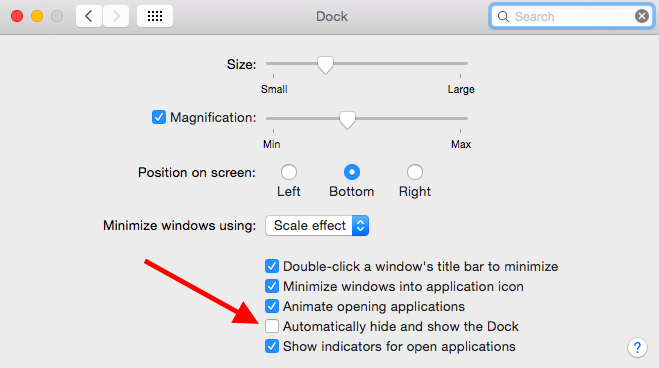Click in the Search input field
This screenshot has height=368, width=659.
[x=572, y=16]
